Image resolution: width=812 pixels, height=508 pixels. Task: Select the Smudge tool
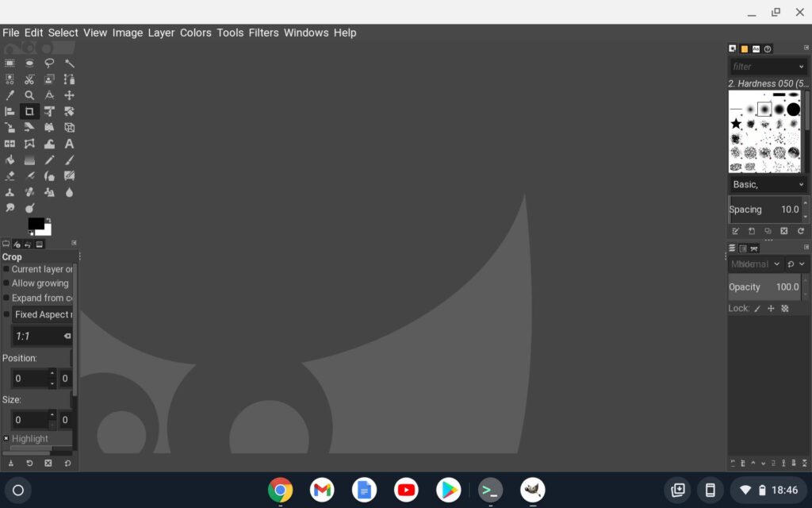tap(10, 209)
